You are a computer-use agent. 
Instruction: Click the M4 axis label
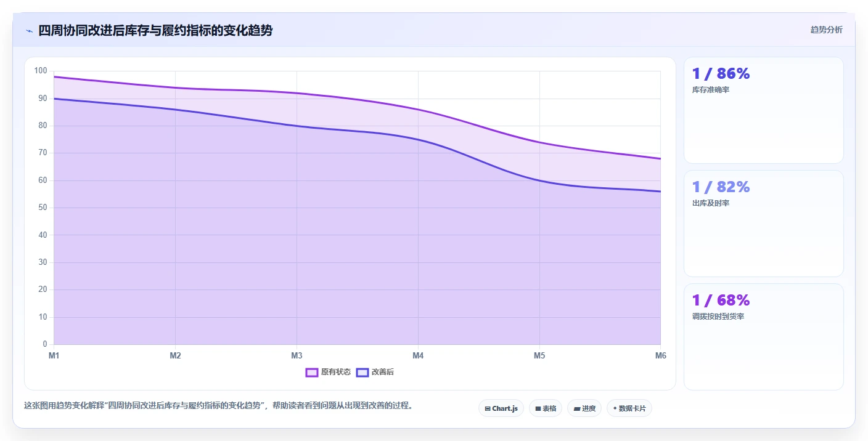pyautogui.click(x=418, y=355)
